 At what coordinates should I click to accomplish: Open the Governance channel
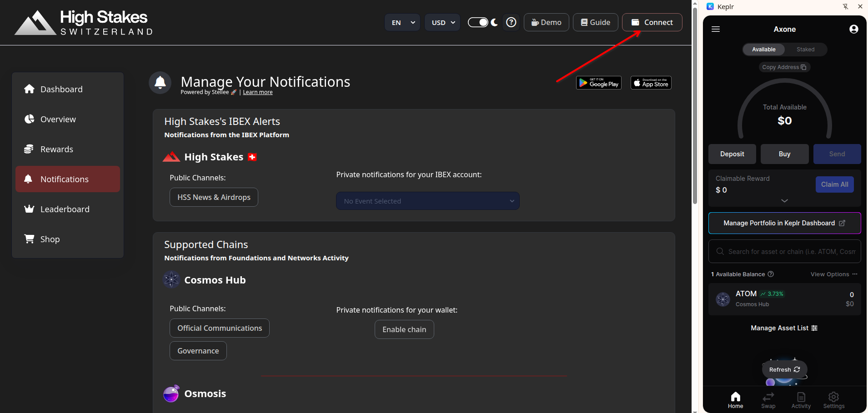[198, 351]
